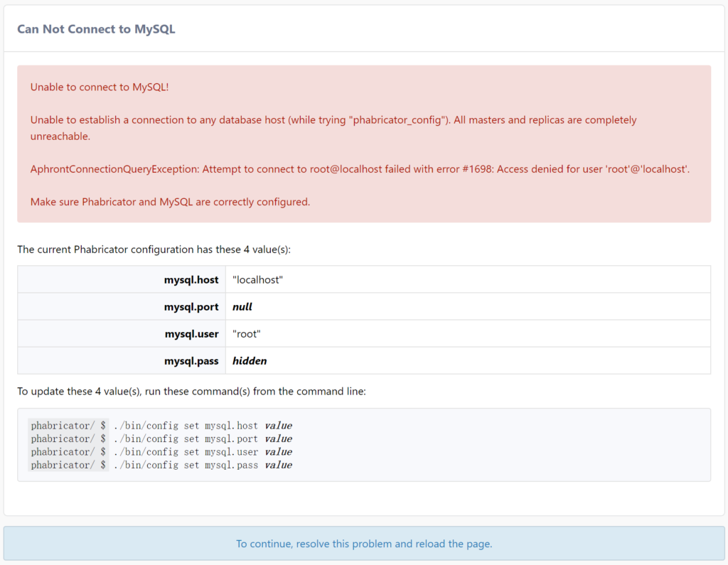728x565 pixels.
Task: Click the mysql.pass label in the table
Action: pyautogui.click(x=191, y=361)
